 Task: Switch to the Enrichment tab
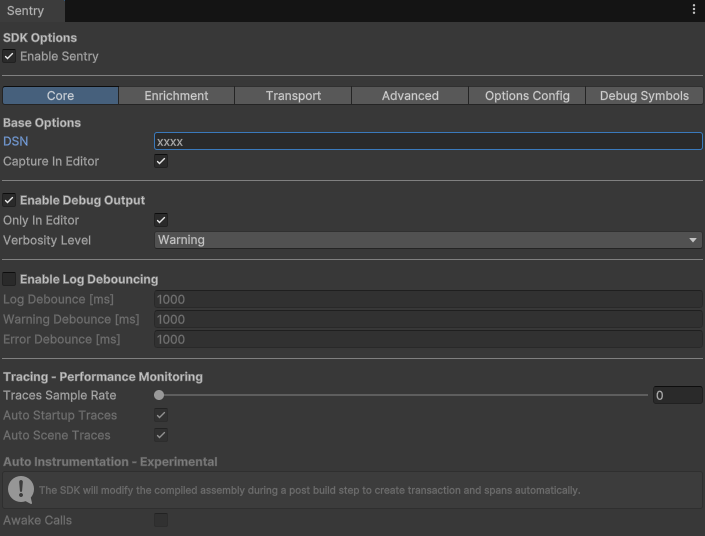176,96
